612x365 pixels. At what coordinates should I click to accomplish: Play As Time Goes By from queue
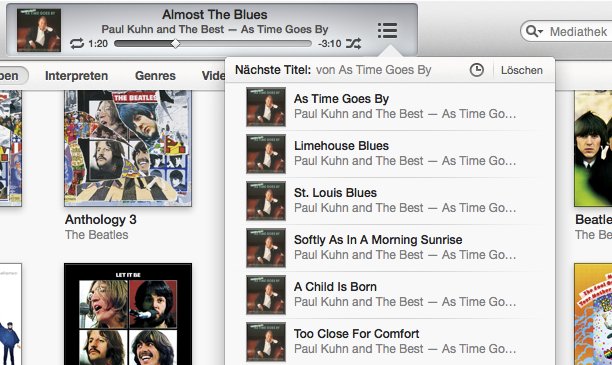tap(390, 107)
